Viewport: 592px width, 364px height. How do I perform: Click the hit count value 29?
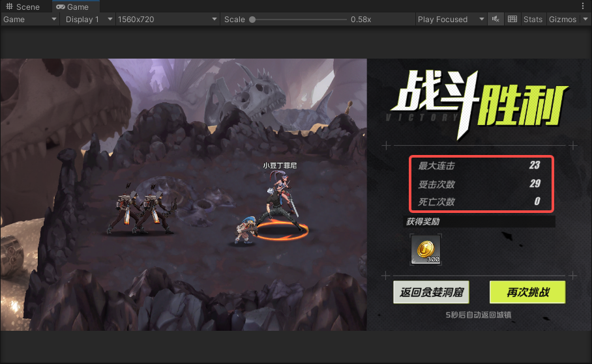pos(535,184)
